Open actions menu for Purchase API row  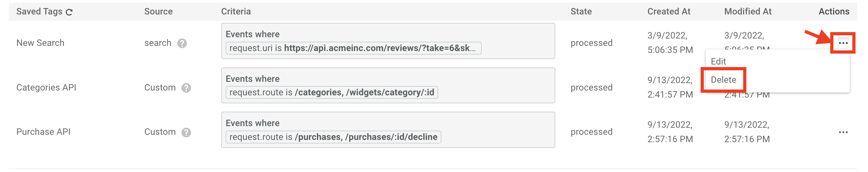pos(843,132)
